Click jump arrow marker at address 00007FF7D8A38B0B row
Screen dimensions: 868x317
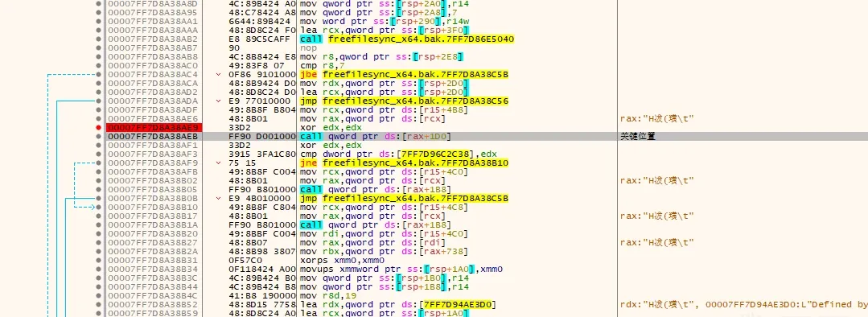(x=219, y=198)
